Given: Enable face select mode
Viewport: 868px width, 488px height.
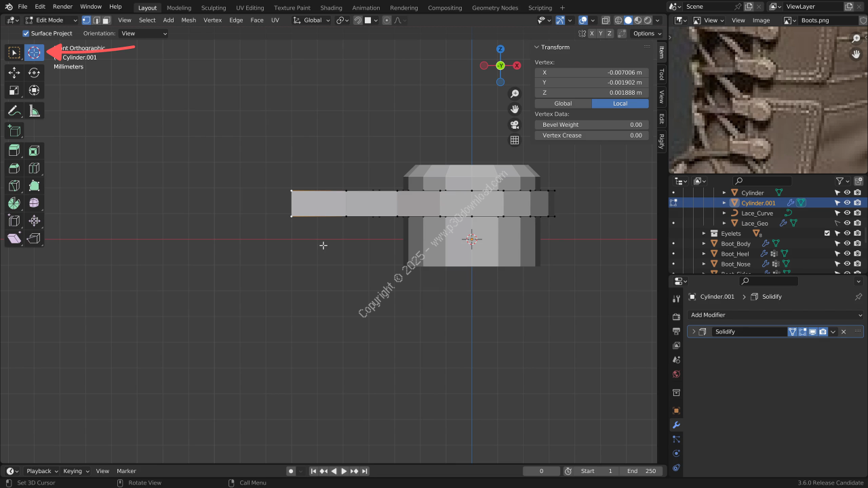Looking at the screenshot, I should tap(106, 20).
